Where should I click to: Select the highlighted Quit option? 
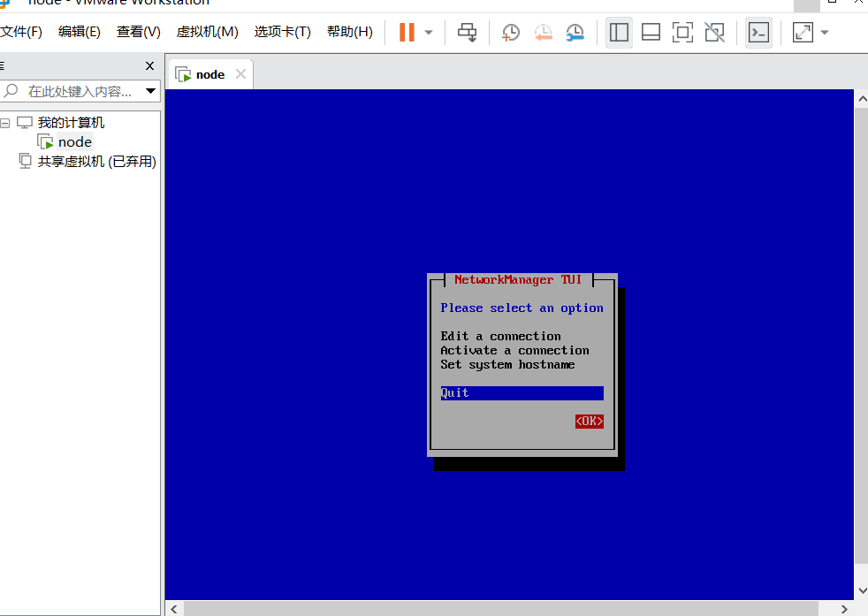tap(522, 393)
